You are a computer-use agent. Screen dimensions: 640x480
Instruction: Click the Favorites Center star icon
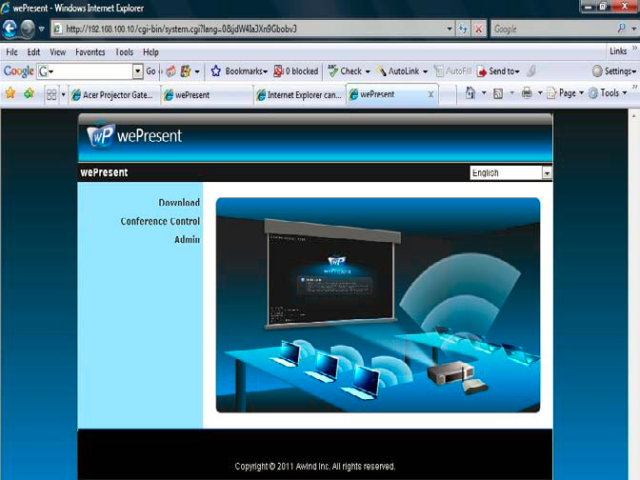[x=10, y=93]
